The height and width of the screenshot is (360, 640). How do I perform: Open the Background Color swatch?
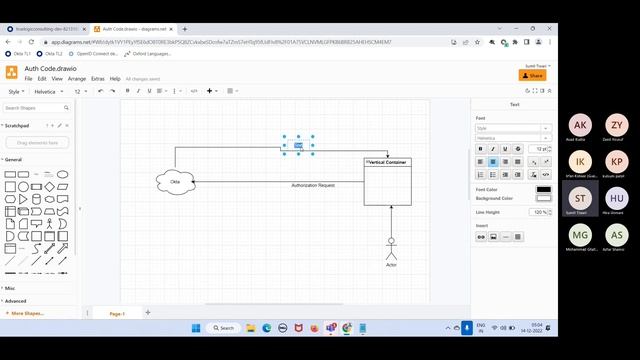pos(543,198)
